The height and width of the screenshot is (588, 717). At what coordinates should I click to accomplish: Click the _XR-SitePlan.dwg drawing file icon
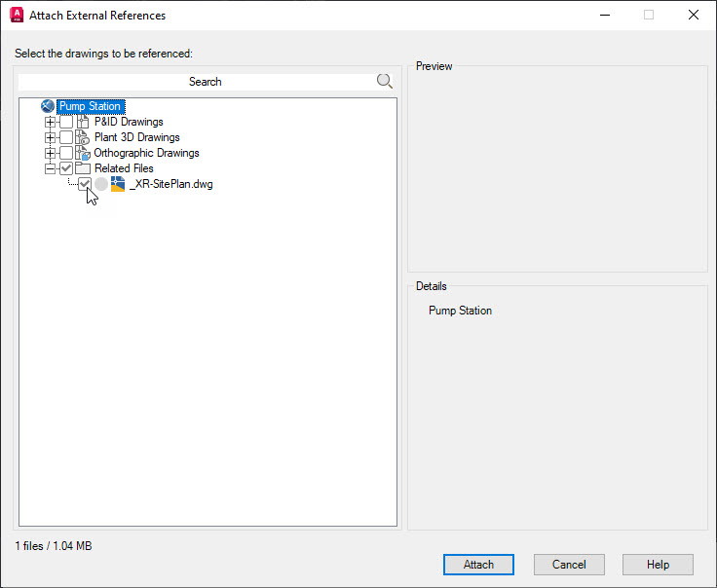click(x=118, y=184)
